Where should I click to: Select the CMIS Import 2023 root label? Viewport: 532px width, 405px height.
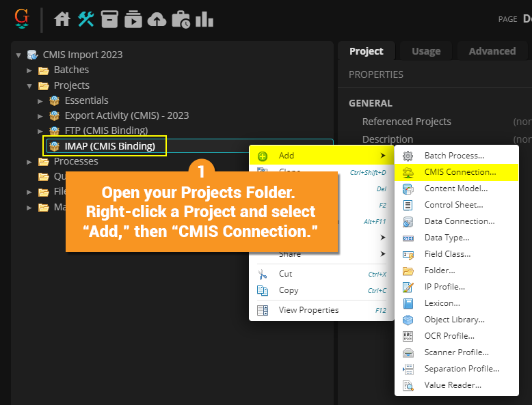coord(83,55)
